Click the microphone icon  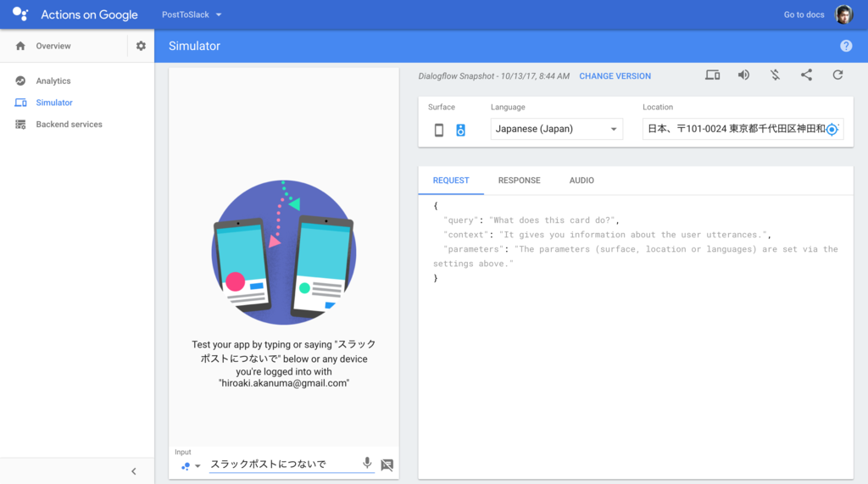pyautogui.click(x=367, y=463)
